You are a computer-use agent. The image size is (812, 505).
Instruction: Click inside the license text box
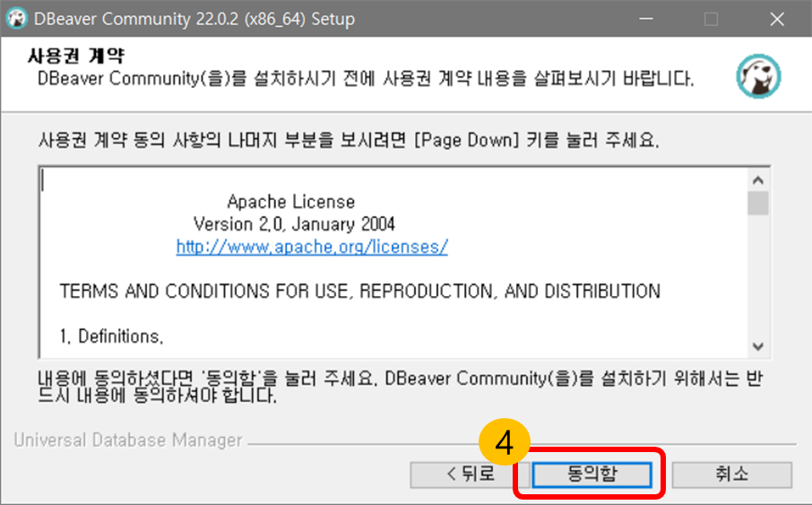click(x=393, y=262)
